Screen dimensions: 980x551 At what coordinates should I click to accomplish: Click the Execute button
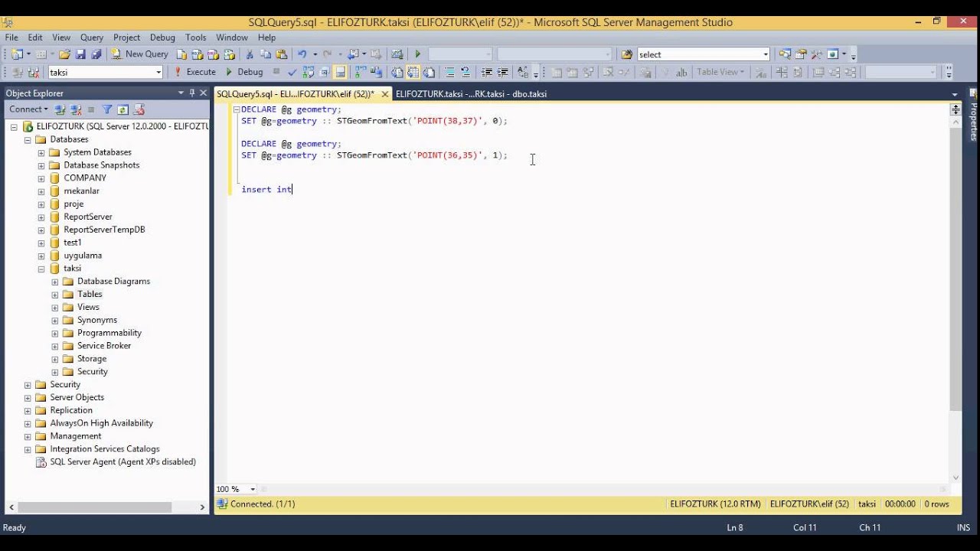(x=194, y=72)
